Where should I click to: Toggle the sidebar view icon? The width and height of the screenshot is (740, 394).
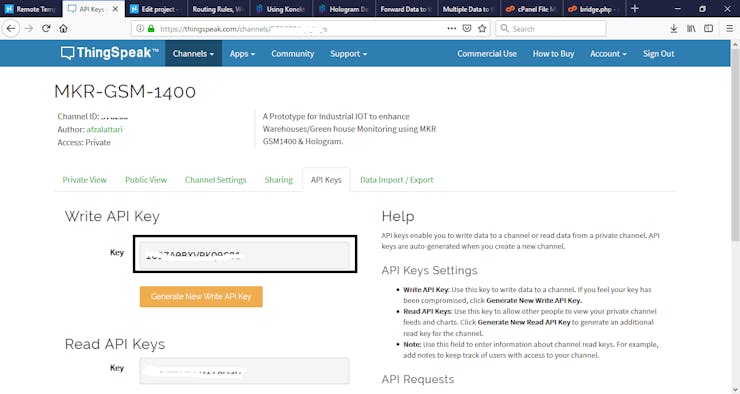pos(708,29)
